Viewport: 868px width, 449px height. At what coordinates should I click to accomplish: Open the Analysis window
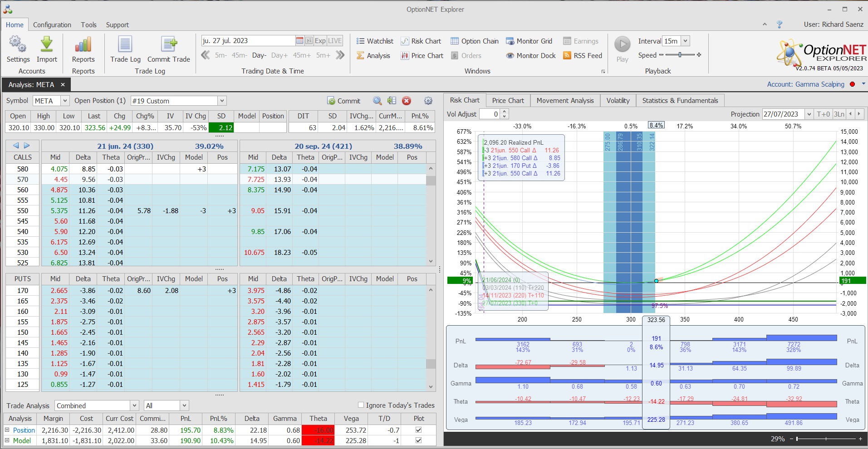(373, 55)
